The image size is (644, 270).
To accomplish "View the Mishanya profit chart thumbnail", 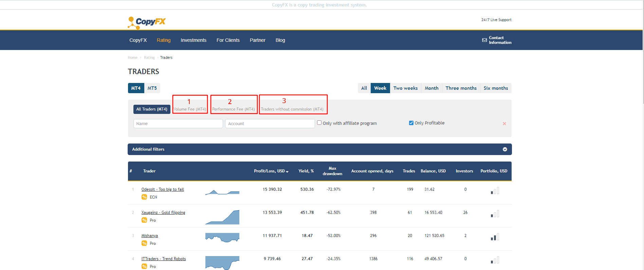I will [222, 237].
